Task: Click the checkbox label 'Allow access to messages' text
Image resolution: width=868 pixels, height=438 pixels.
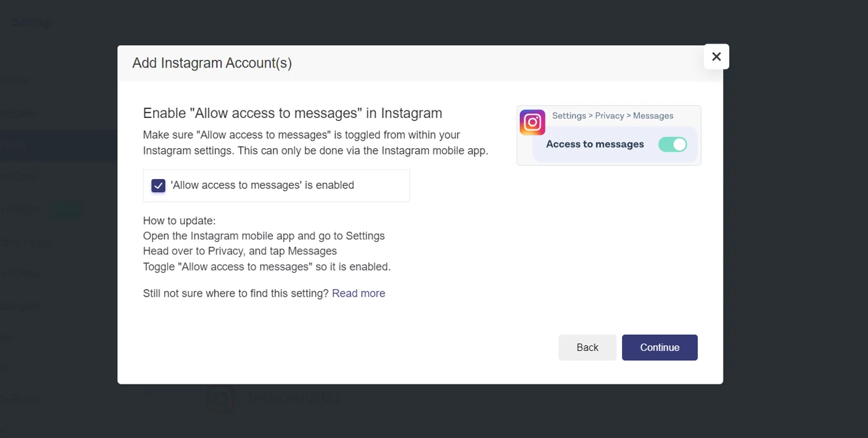Action: [x=262, y=185]
